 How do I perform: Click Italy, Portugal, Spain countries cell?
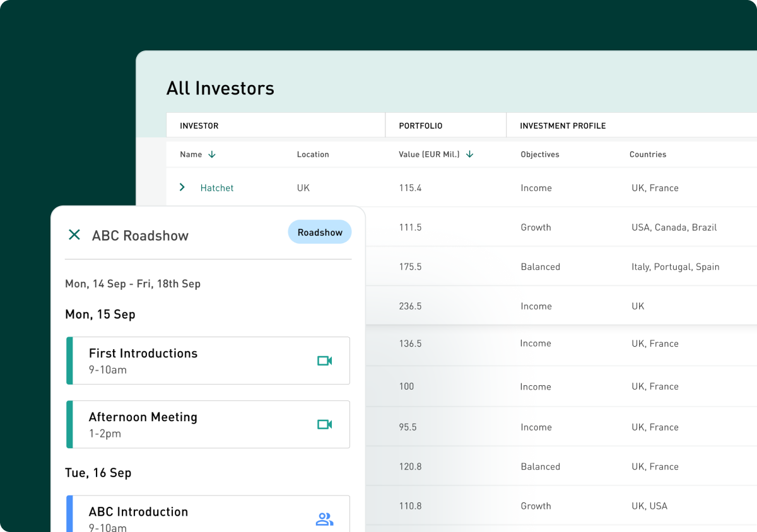(x=675, y=267)
